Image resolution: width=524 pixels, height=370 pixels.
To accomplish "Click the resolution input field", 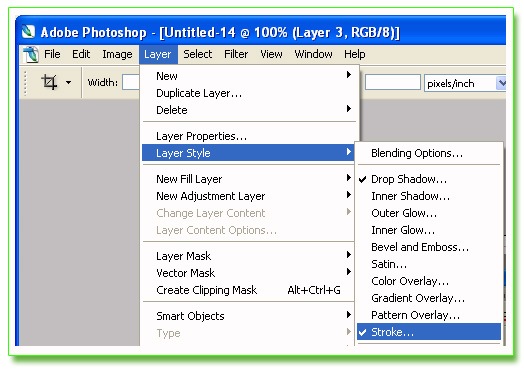I will click(x=393, y=82).
